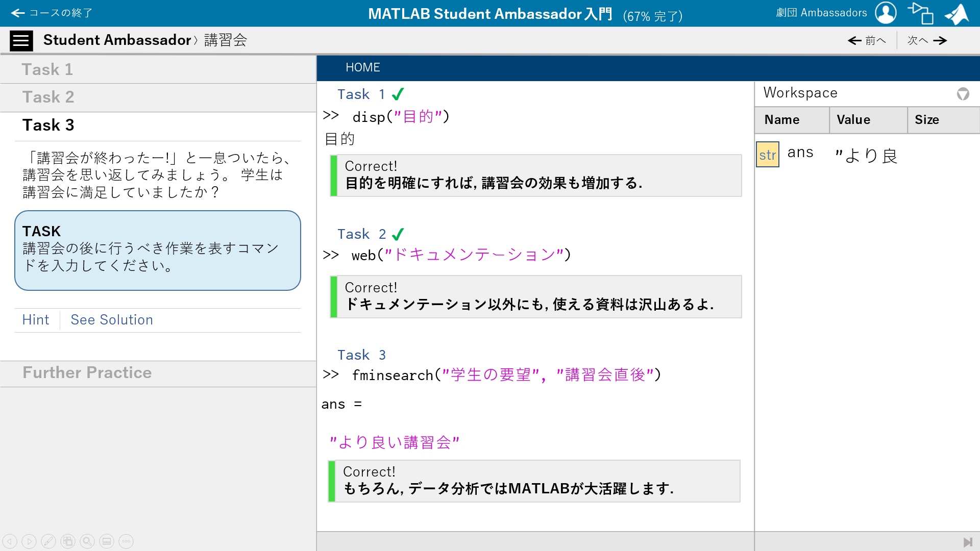
Task: Expand the Further Practice section
Action: pyautogui.click(x=87, y=372)
